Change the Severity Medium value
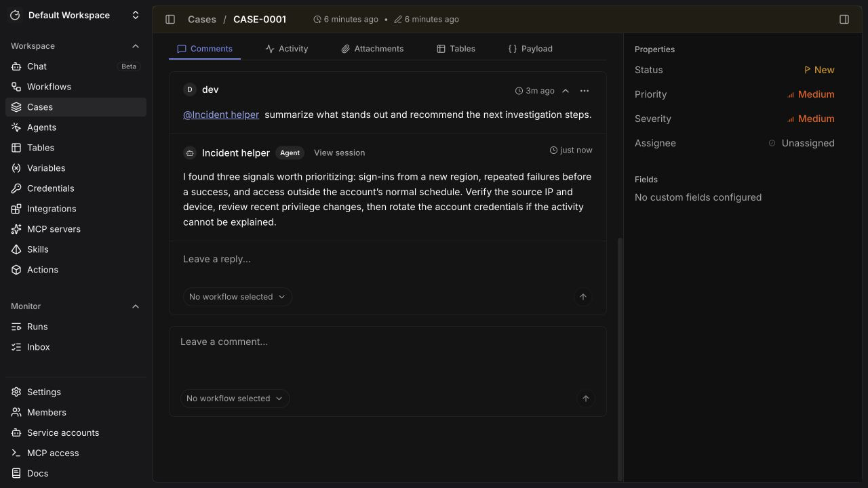This screenshot has height=488, width=868. (x=810, y=119)
